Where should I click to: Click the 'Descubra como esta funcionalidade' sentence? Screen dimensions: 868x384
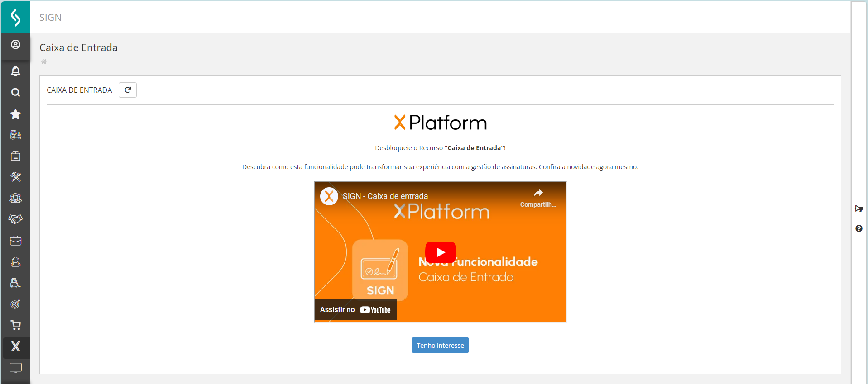[x=440, y=167]
